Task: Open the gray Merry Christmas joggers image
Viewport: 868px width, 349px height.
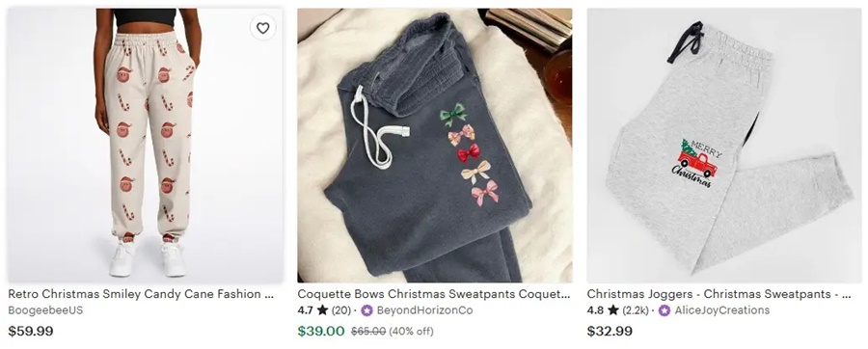Action: click(x=724, y=146)
